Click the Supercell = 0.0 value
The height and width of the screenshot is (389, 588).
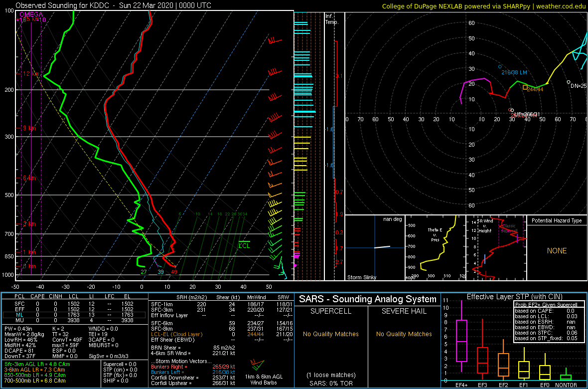pyautogui.click(x=120, y=364)
